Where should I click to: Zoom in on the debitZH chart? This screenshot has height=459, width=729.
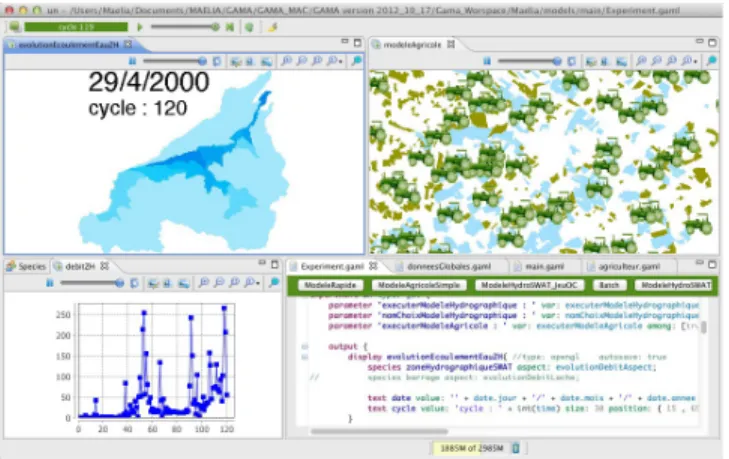[x=204, y=283]
